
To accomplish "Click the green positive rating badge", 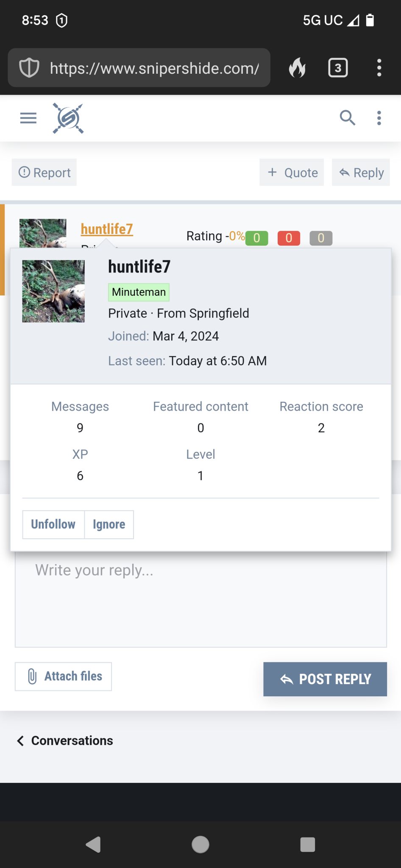I will [x=256, y=238].
